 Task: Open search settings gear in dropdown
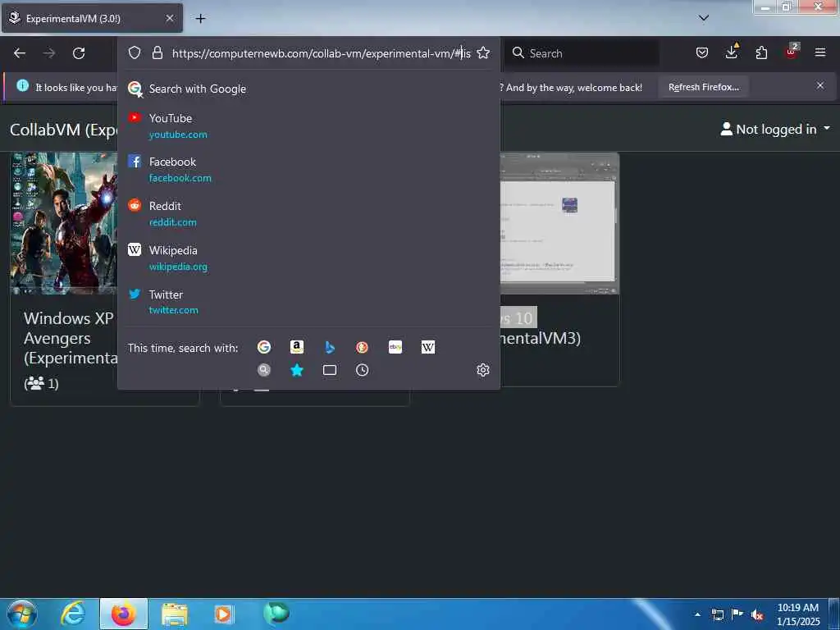483,370
